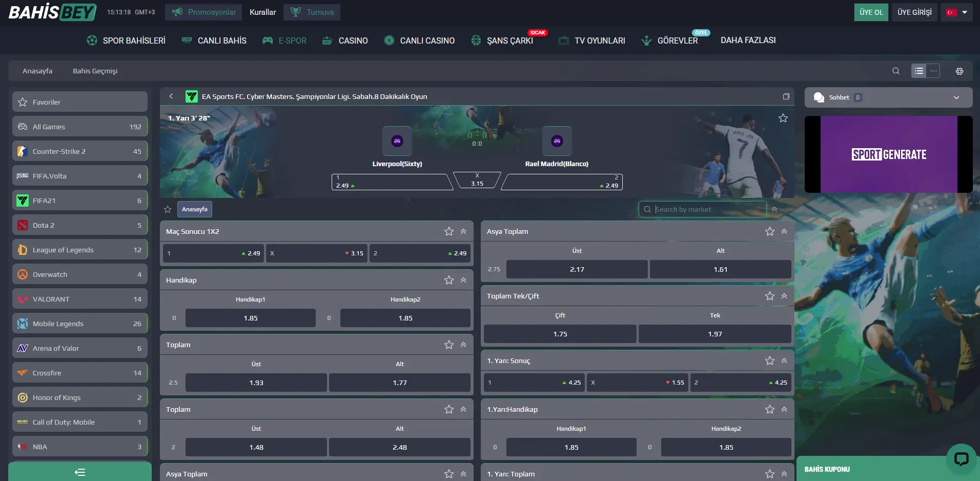Open the language flag dropdown
The height and width of the screenshot is (481, 980).
coord(957,12)
